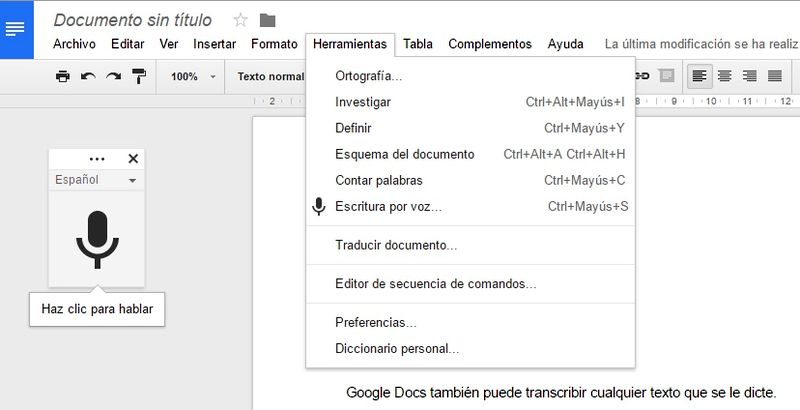
Task: Select the Paint format roller
Action: (139, 76)
